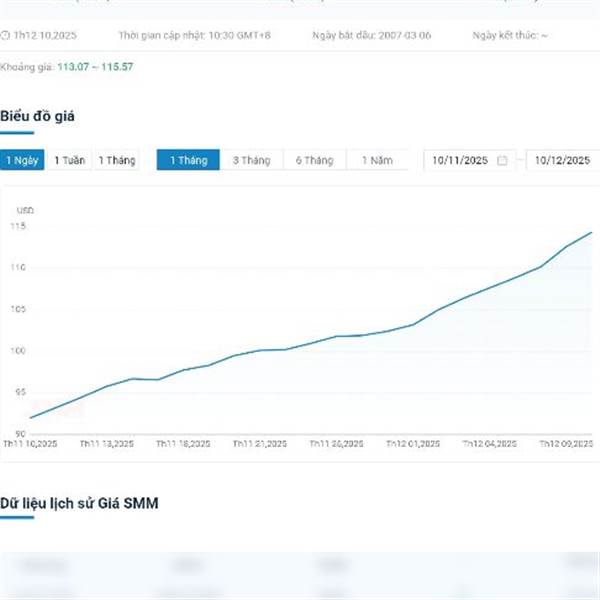Click the Th11 21,2025 x-axis label
The width and height of the screenshot is (600, 600).
259,442
